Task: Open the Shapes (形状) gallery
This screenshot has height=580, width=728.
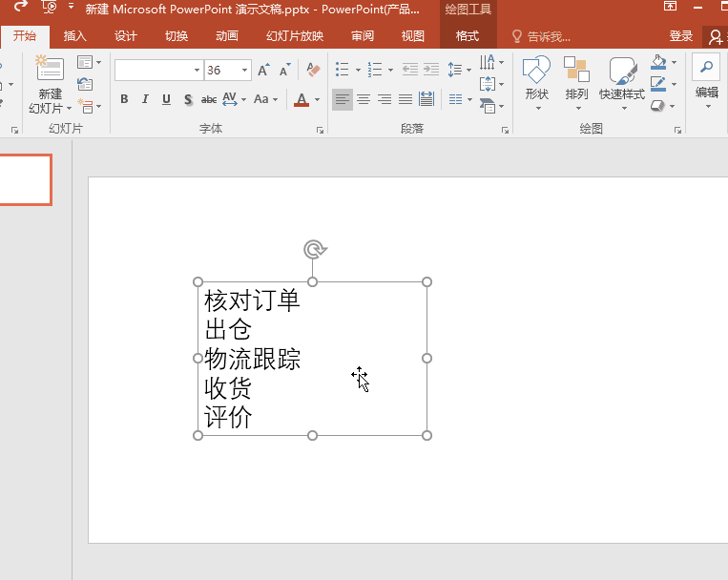Action: [x=537, y=83]
